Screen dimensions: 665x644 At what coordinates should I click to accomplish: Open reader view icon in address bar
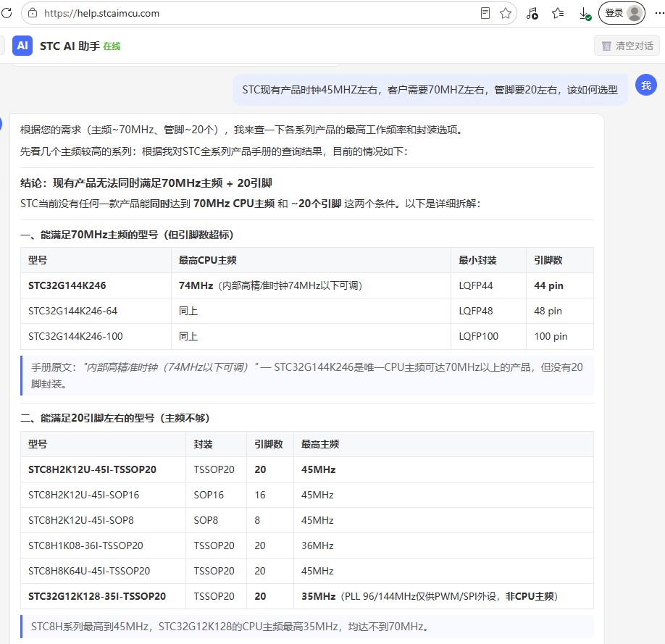tap(485, 13)
